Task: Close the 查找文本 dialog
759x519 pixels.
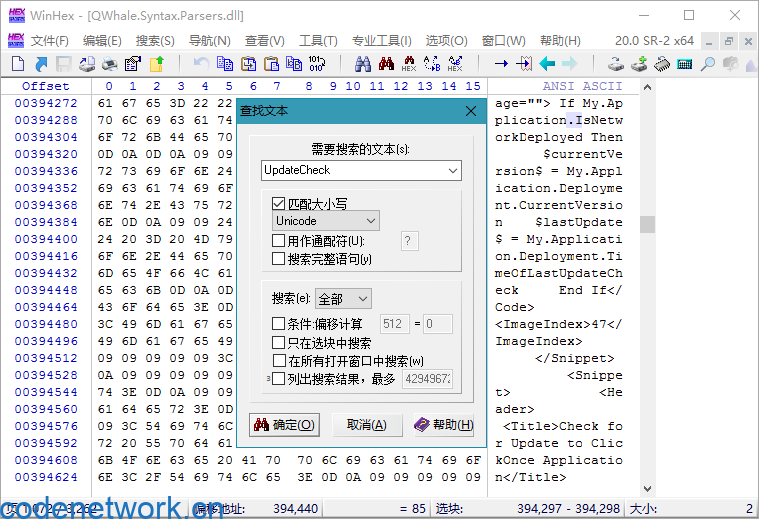Action: point(471,111)
